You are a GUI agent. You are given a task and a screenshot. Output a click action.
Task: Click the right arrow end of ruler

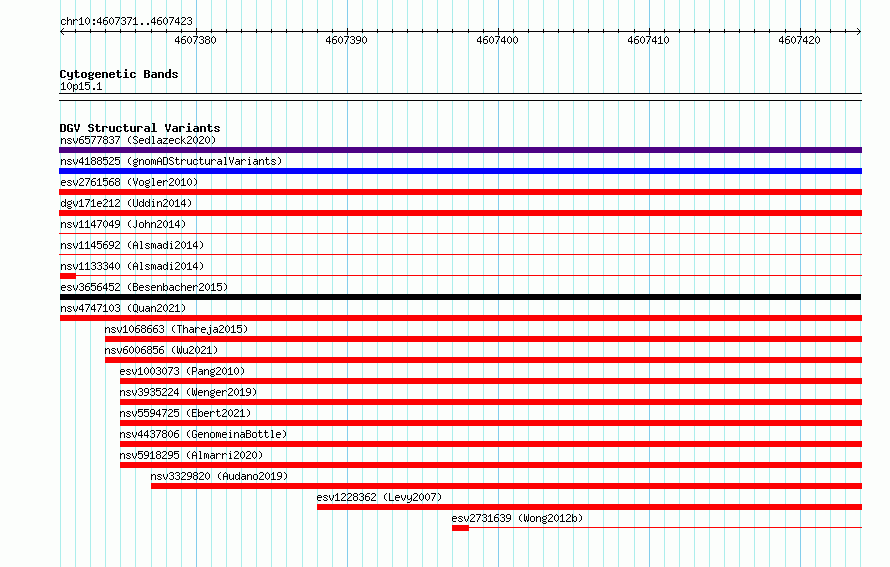point(859,31)
